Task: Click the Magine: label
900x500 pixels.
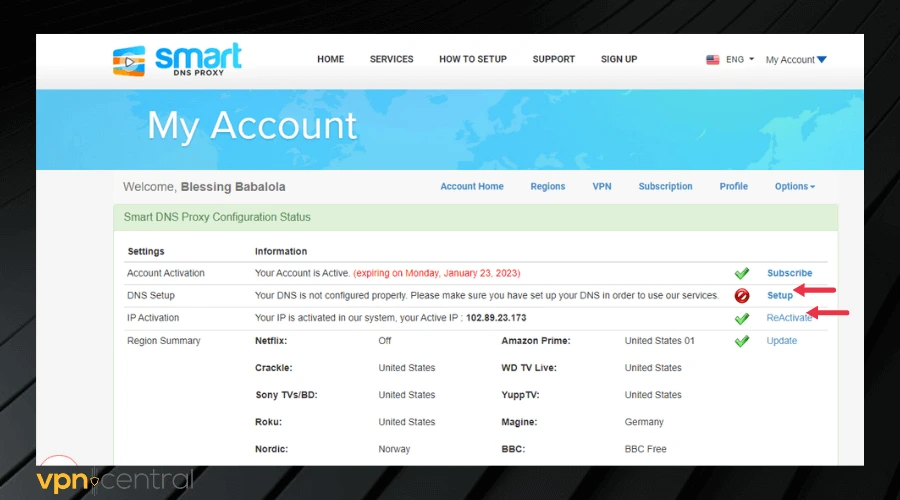Action: tap(519, 422)
